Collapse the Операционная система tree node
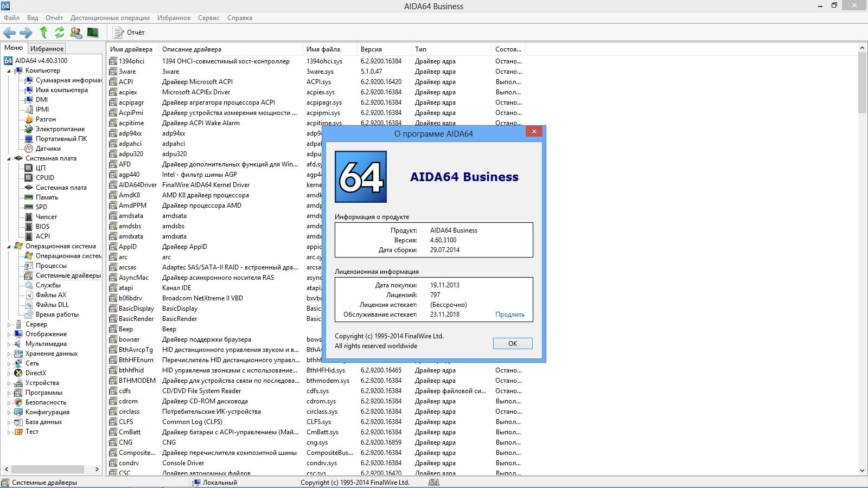This screenshot has width=868, height=488. pos(9,247)
